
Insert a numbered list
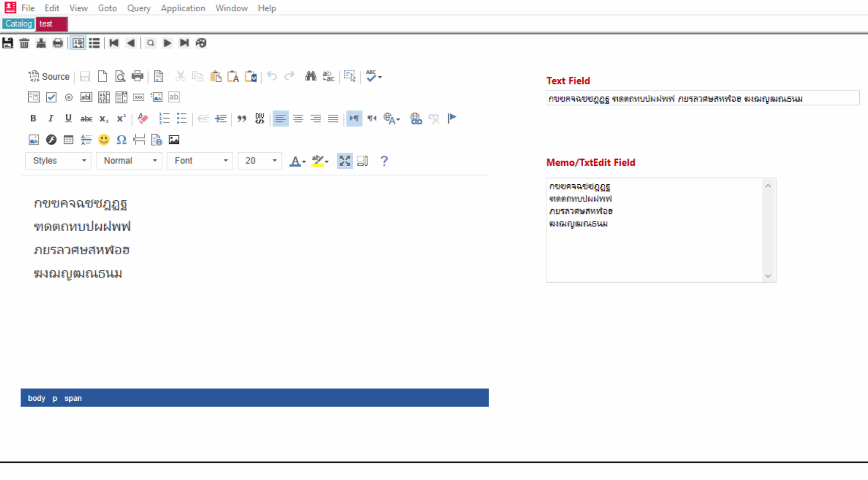click(x=164, y=119)
